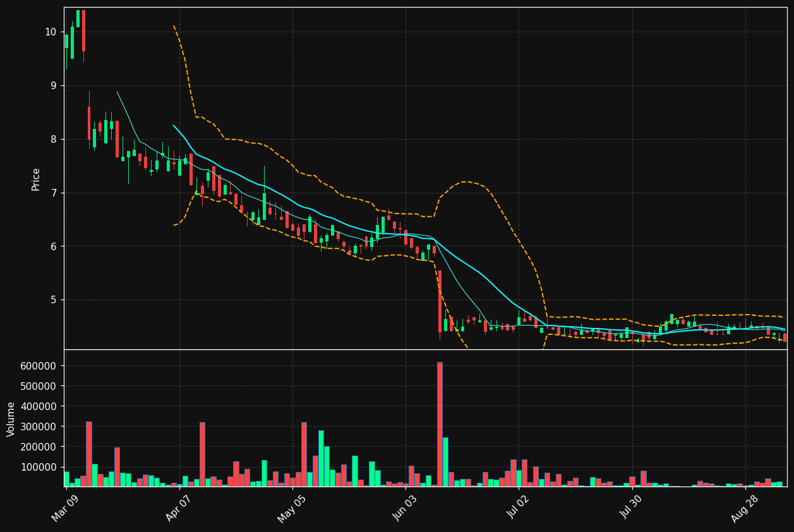Click the price tick label '10'

51,32
